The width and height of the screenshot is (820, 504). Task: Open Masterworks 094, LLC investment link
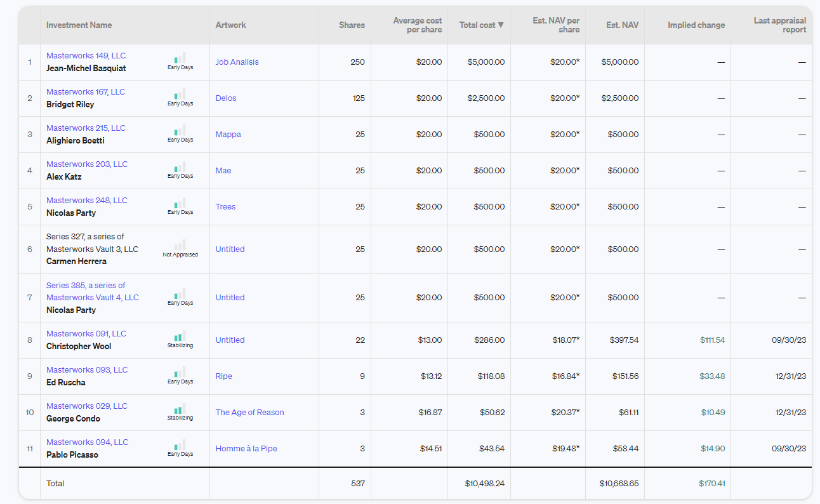pyautogui.click(x=87, y=442)
